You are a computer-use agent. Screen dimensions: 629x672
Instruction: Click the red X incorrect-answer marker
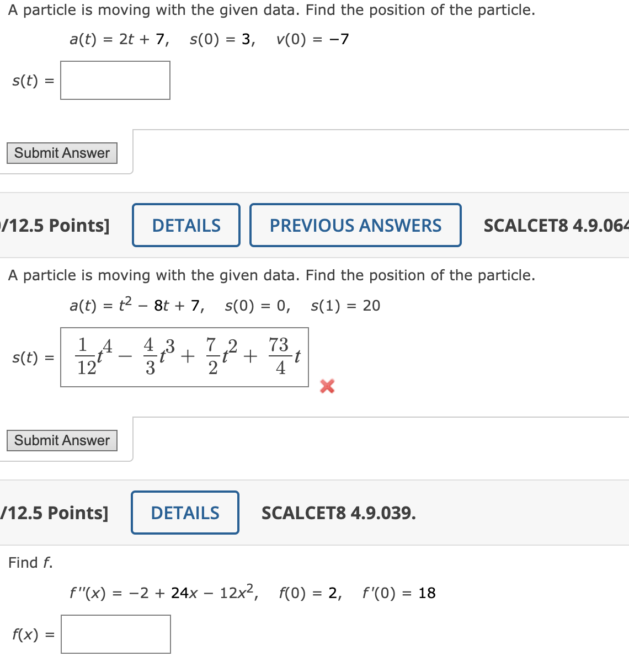tap(327, 387)
